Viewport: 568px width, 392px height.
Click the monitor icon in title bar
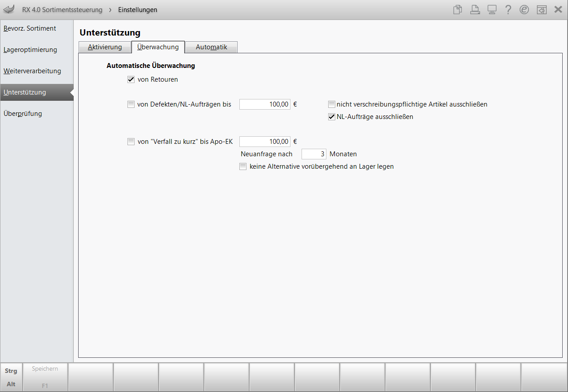[x=492, y=10]
